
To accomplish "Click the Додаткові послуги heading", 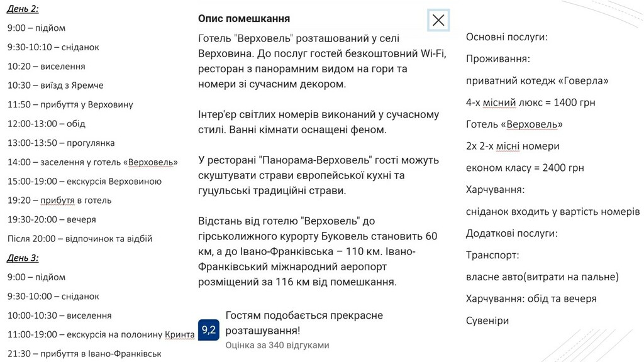I will pyautogui.click(x=511, y=234).
